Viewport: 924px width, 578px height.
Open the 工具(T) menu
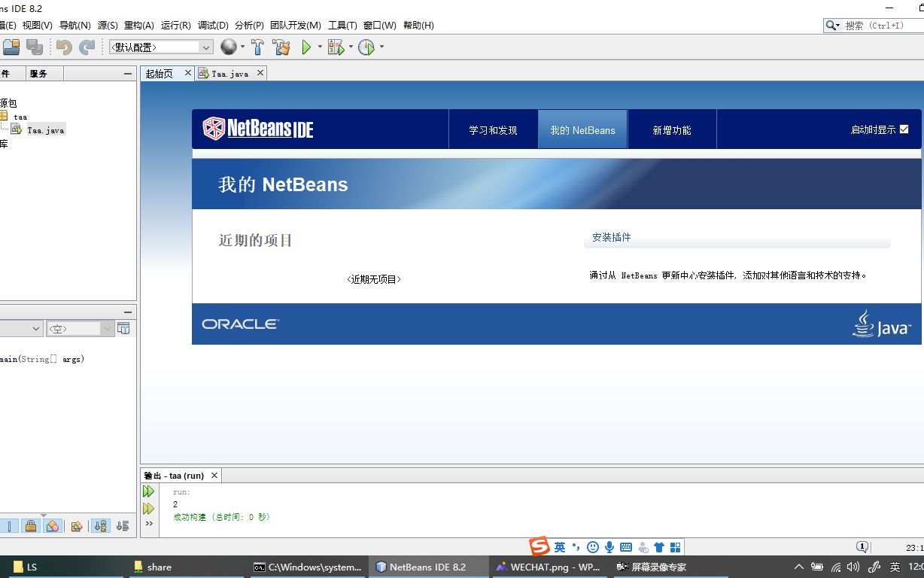click(342, 25)
